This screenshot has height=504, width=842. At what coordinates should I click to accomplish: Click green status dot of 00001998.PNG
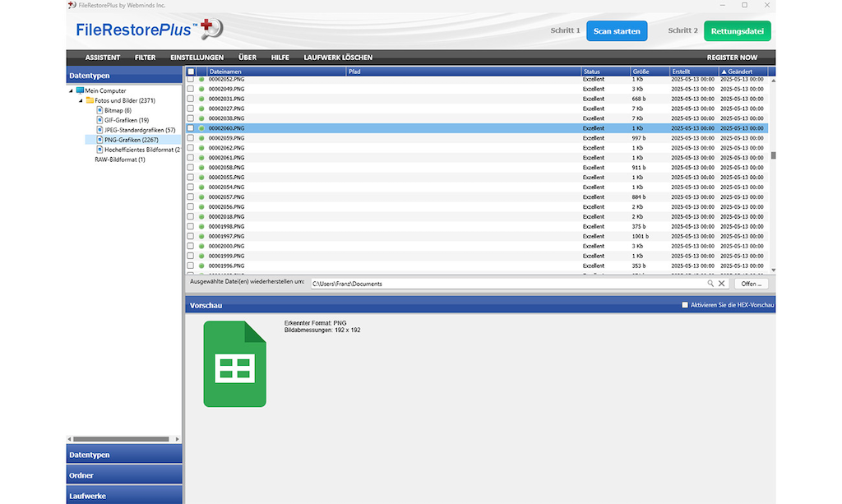[x=202, y=226]
